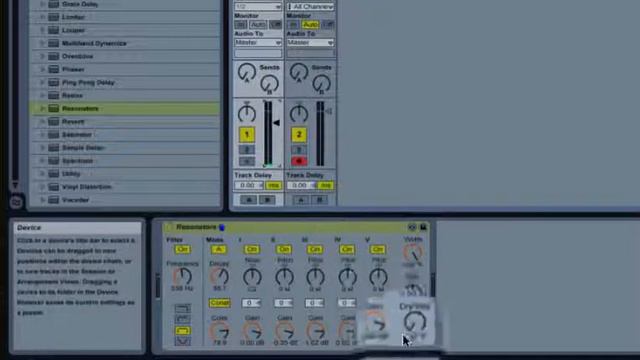Viewport: 640px width, 360px height.
Task: Disarm the red record button on track 2
Action: click(299, 161)
